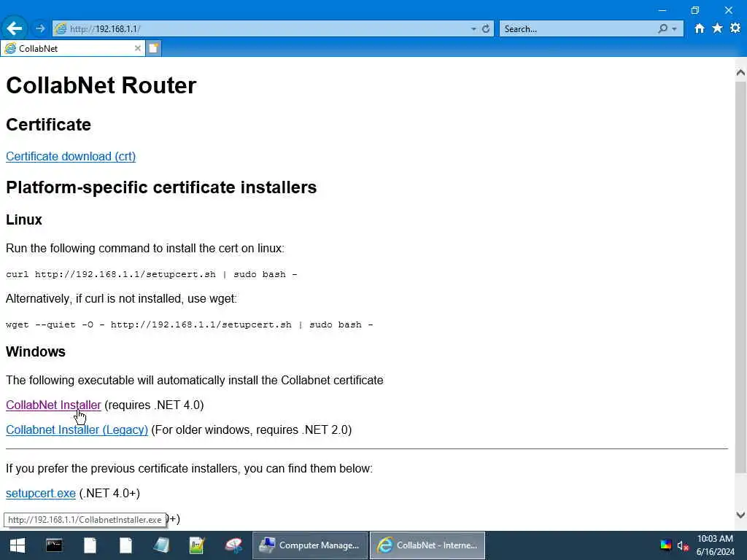
Task: Click the CollabNet Router heading text
Action: pyautogui.click(x=101, y=86)
